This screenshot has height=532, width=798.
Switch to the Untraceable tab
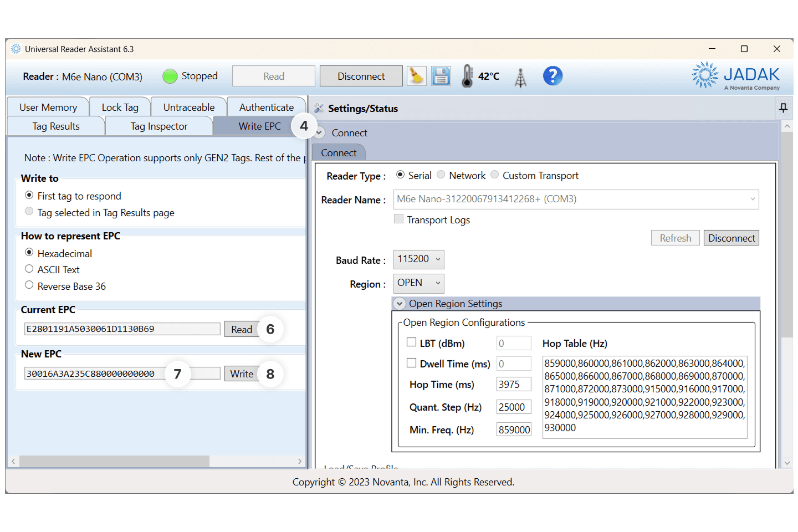tap(189, 107)
